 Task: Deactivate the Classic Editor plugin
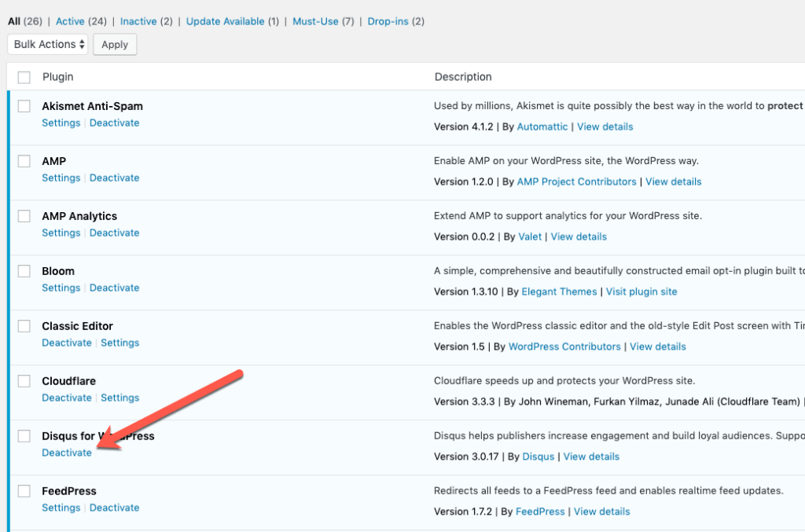point(67,342)
